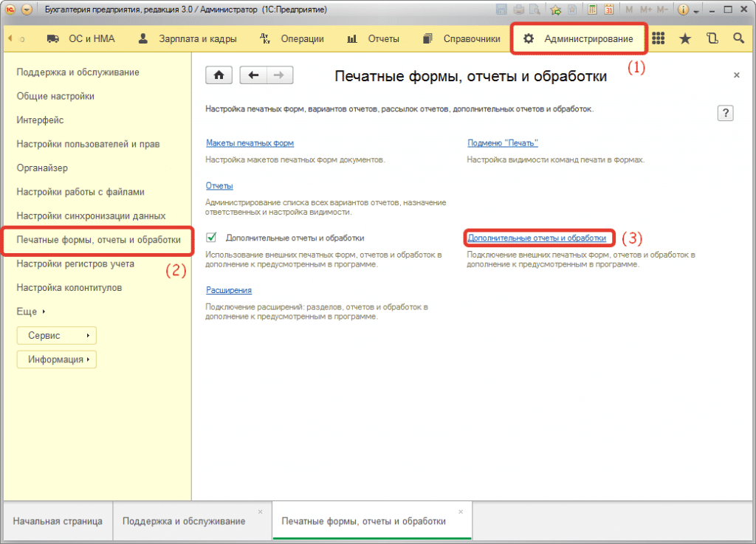Screen dimensions: 756x544
Task: Click the magnifier search icon
Action: coord(738,39)
